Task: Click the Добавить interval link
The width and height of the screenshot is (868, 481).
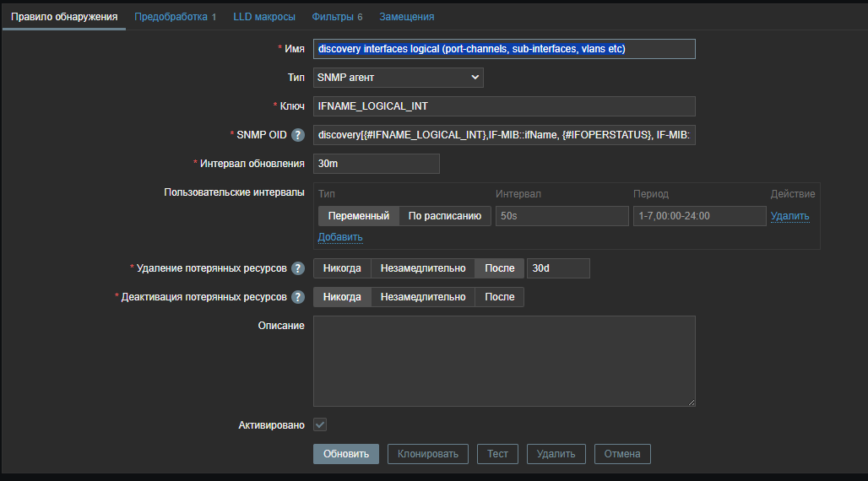Action: click(340, 237)
